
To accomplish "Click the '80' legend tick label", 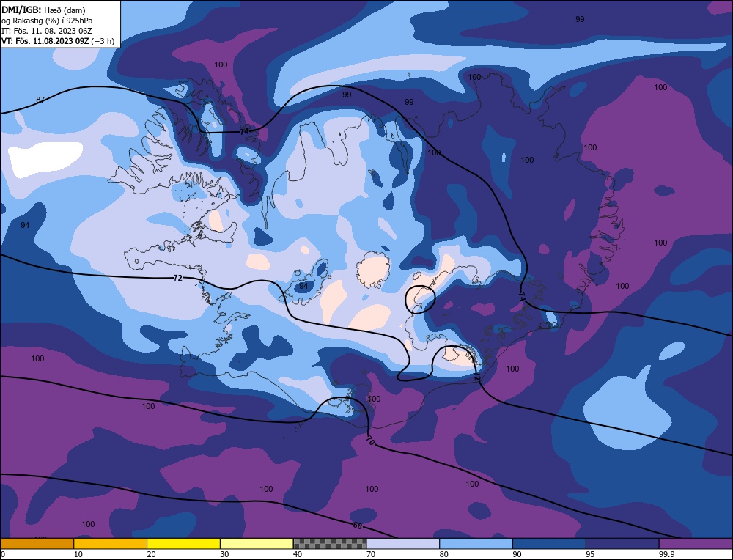I will point(443,554).
